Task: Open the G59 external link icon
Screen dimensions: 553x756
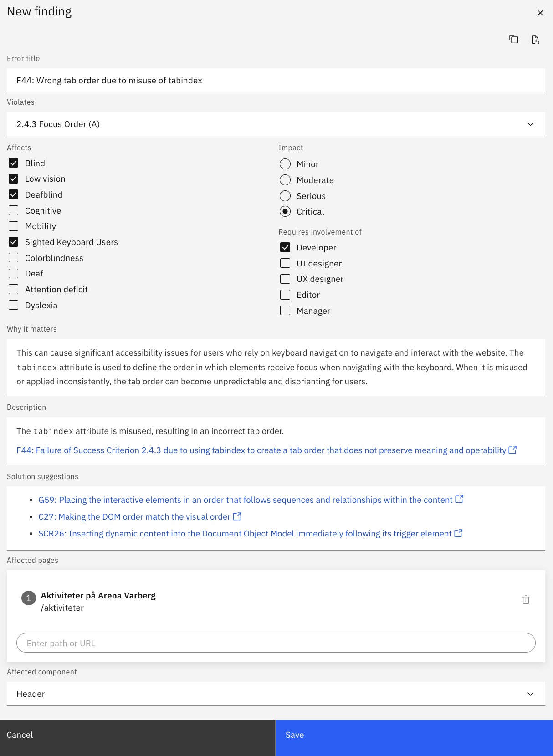Action: click(460, 499)
